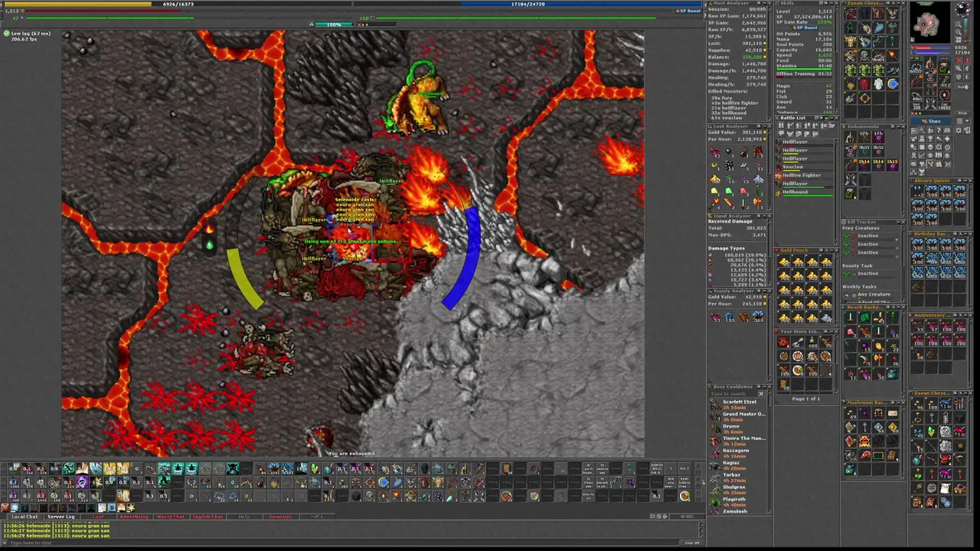Clear Boss Cooldowns search with X
Image resolution: width=980 pixels, height=551 pixels.
click(x=761, y=394)
